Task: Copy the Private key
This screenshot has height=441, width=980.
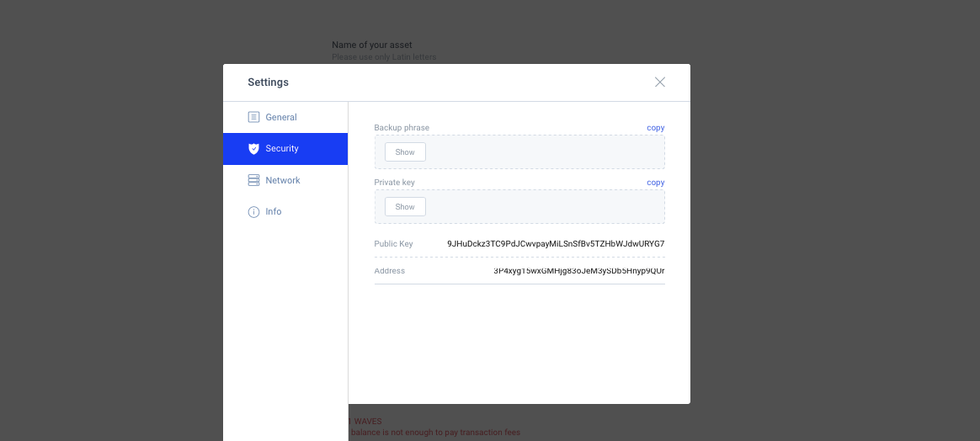Action: coord(656,183)
